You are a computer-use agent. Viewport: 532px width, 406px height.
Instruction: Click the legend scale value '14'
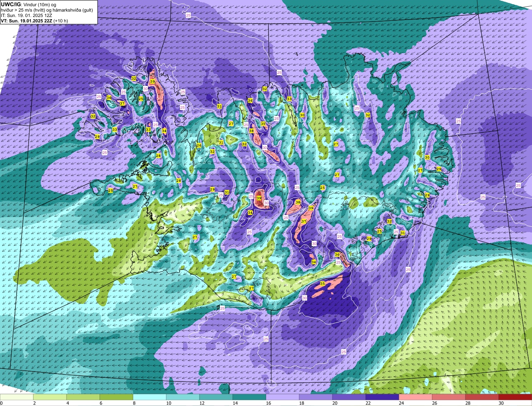pyautogui.click(x=235, y=403)
